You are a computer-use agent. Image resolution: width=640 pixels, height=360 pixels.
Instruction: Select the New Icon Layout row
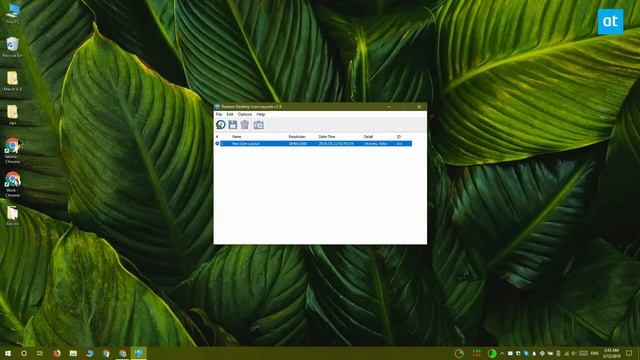click(313, 144)
